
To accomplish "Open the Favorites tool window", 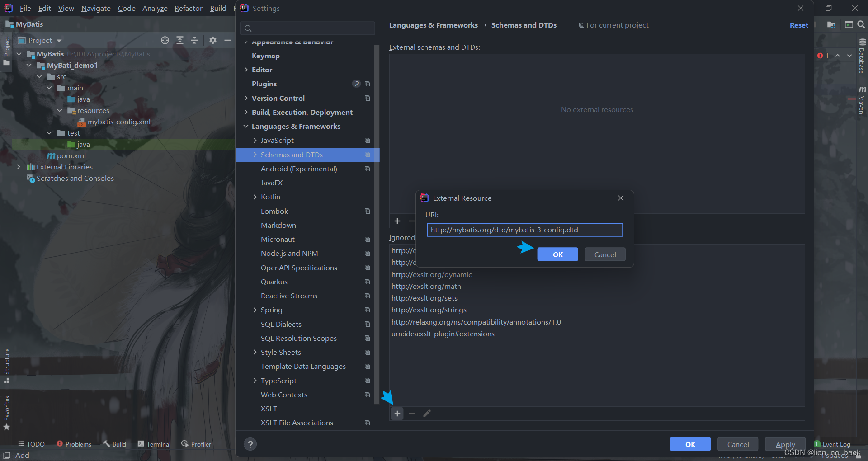I will pos(6,413).
